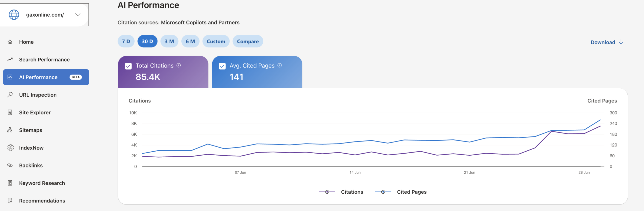This screenshot has width=644, height=211.
Task: Click the info icon next to Avg. Cited Pages
Action: [279, 65]
